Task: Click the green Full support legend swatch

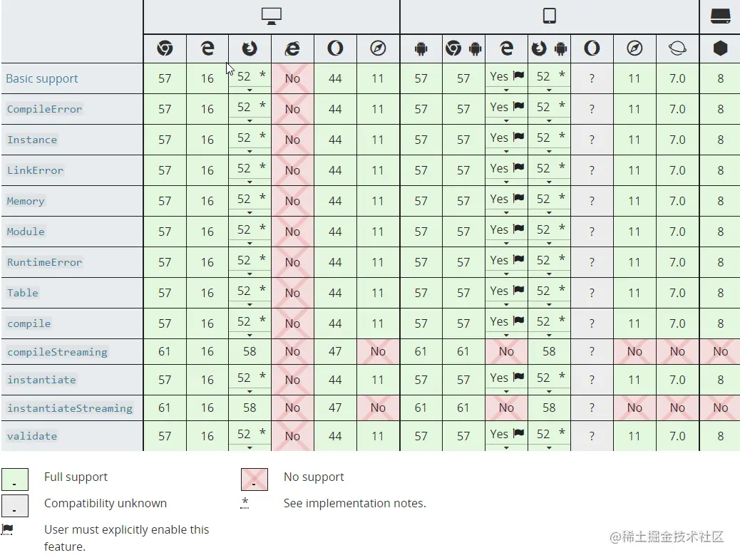Action: click(x=15, y=479)
